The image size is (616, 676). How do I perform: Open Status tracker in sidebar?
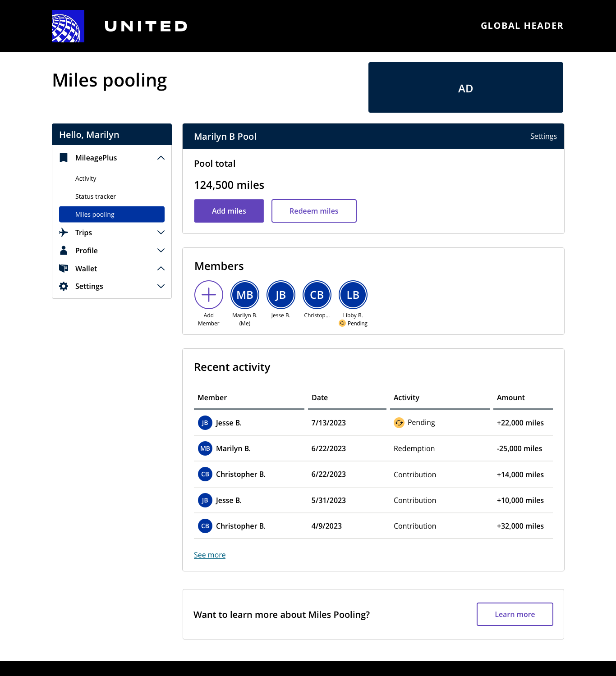[96, 196]
